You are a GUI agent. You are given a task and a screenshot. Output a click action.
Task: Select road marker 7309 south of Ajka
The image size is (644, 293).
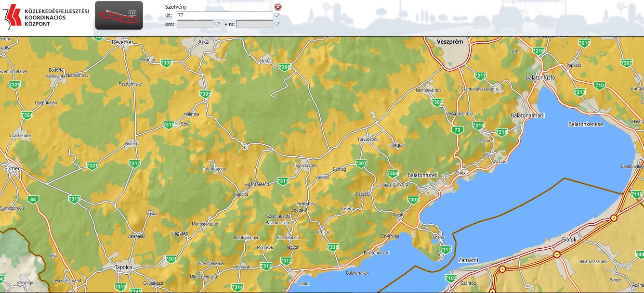pos(205,94)
